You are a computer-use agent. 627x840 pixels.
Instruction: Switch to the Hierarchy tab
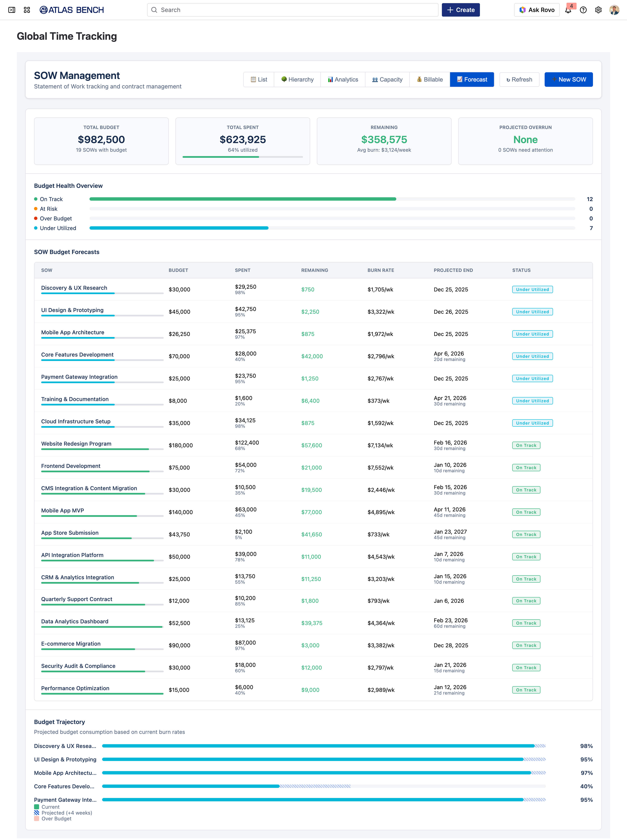pos(297,79)
